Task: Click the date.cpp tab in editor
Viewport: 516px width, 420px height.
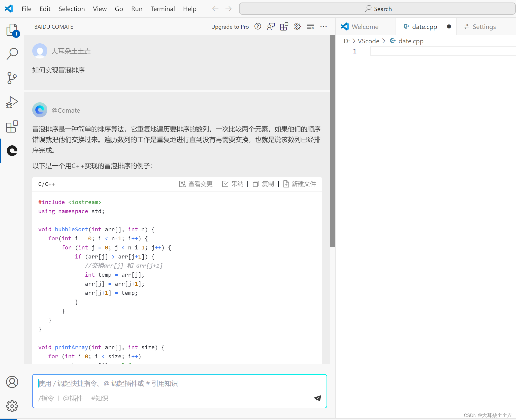Action: (x=424, y=26)
